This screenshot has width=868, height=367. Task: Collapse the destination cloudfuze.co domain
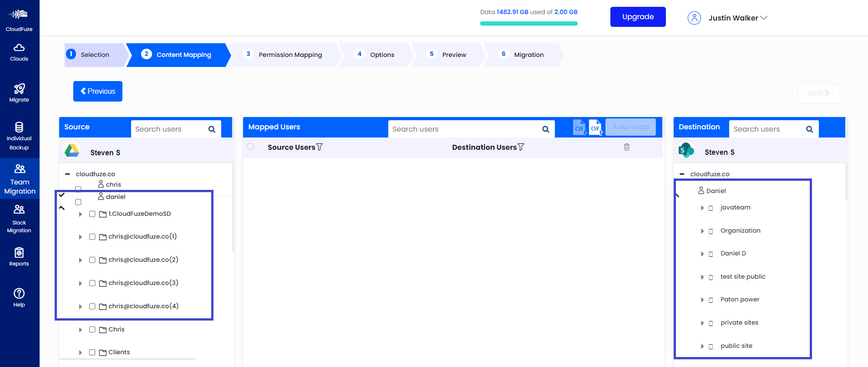pos(682,174)
